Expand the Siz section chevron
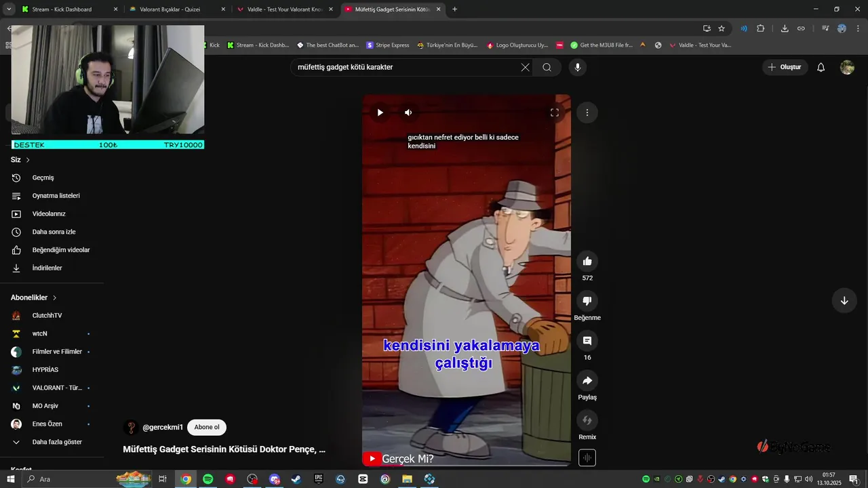Screen dimensions: 868x488 coord(28,160)
